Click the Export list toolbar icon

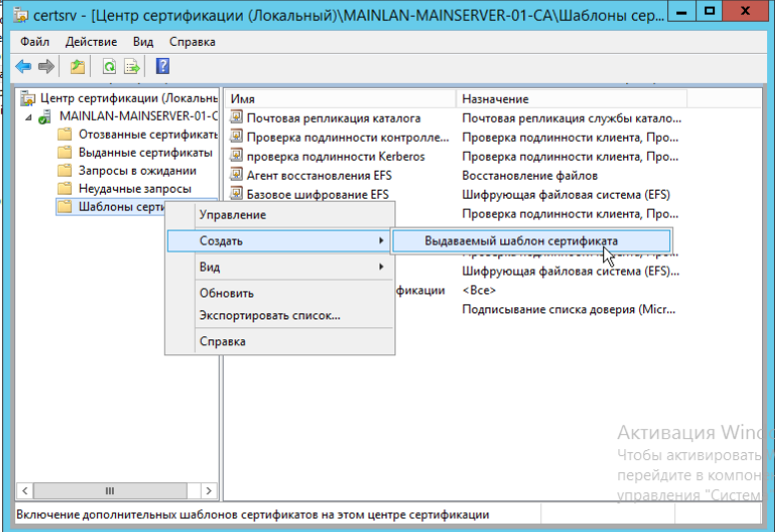pyautogui.click(x=131, y=67)
